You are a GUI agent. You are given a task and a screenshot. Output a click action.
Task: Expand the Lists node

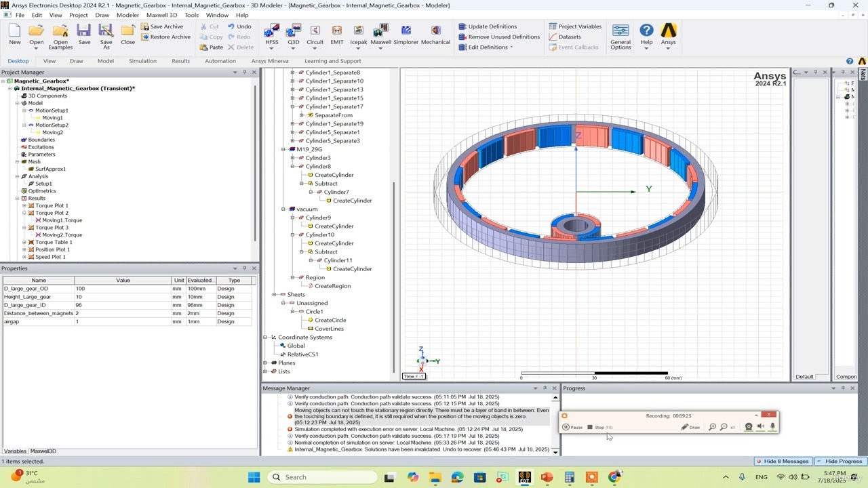click(x=265, y=371)
